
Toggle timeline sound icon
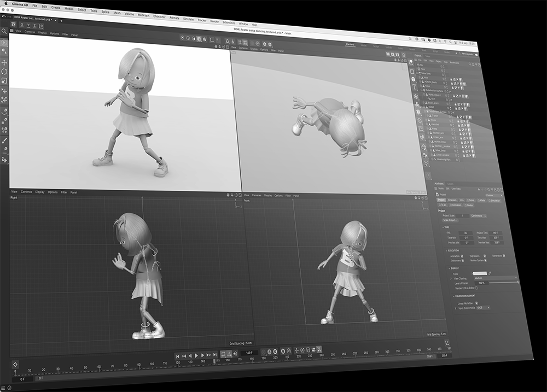point(235,354)
